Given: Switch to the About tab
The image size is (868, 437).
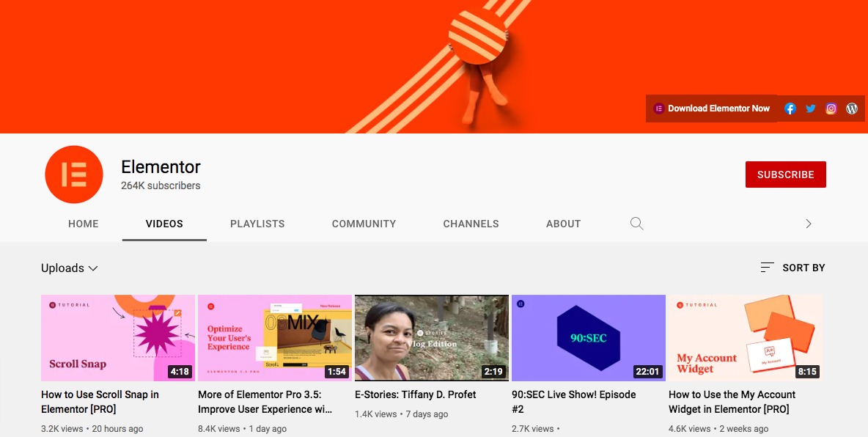Looking at the screenshot, I should (x=564, y=224).
